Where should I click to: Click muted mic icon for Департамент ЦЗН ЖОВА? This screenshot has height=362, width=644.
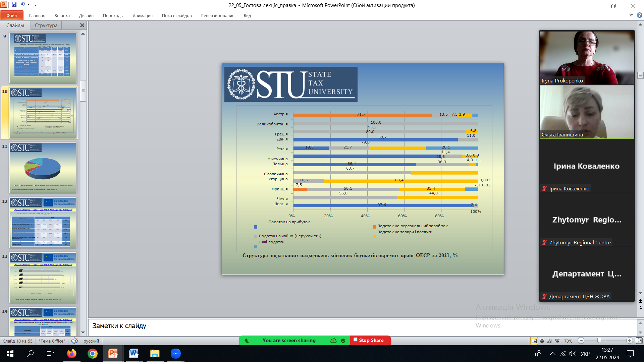(x=544, y=296)
